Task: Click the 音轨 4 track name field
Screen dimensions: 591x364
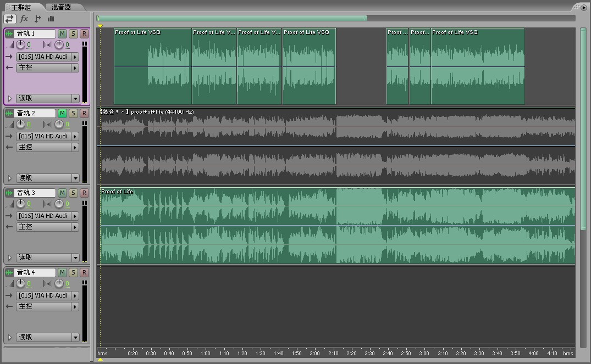Action: [x=35, y=272]
